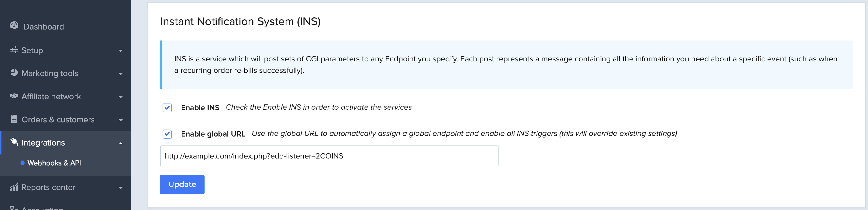Image resolution: width=868 pixels, height=210 pixels.
Task: Click the Marketing tools pie icon
Action: click(14, 73)
